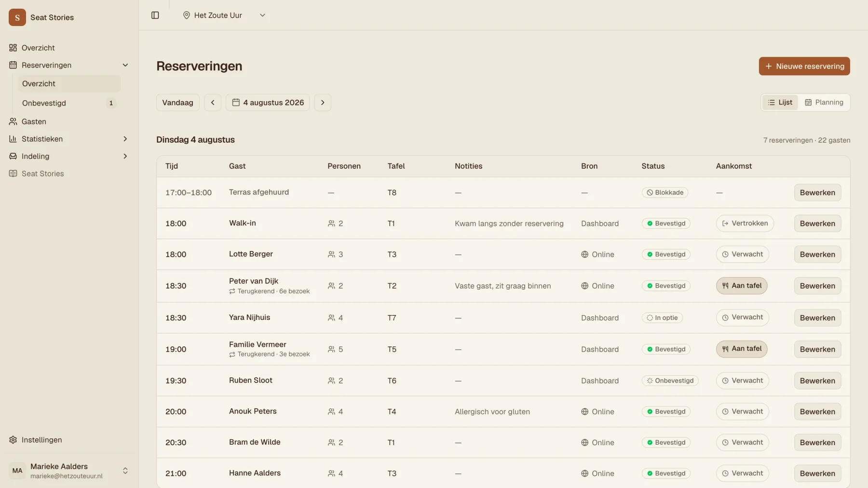Open Instellingen settings
The height and width of the screenshot is (488, 868).
pyautogui.click(x=69, y=440)
